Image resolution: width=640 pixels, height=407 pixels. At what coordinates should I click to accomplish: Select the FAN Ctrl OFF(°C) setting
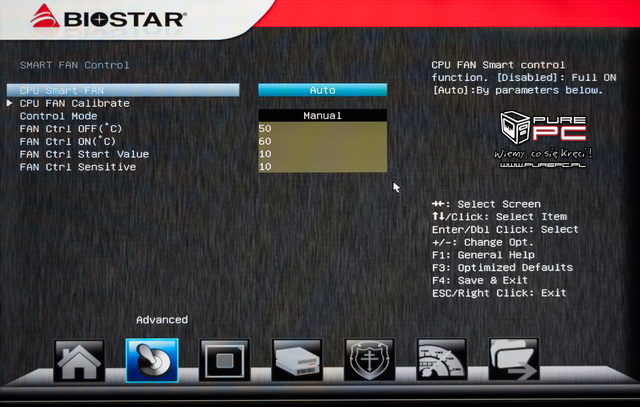(x=71, y=129)
